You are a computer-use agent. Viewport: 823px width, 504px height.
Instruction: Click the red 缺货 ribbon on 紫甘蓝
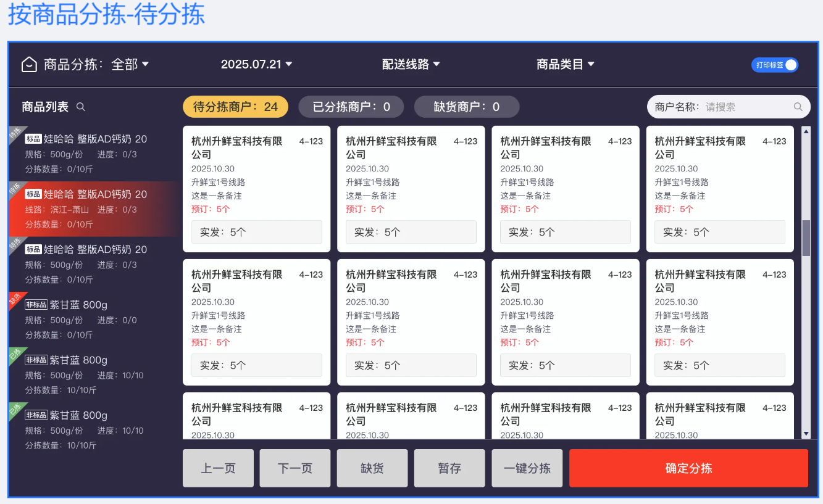point(15,300)
